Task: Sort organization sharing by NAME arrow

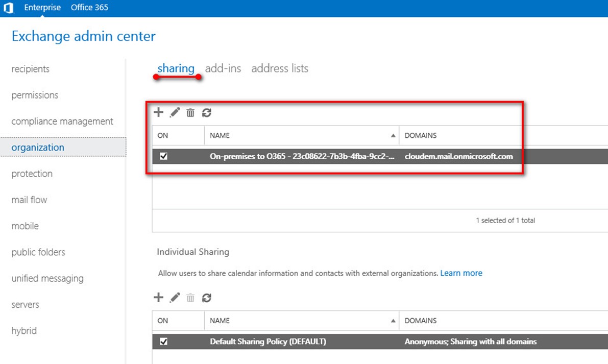Action: (393, 135)
